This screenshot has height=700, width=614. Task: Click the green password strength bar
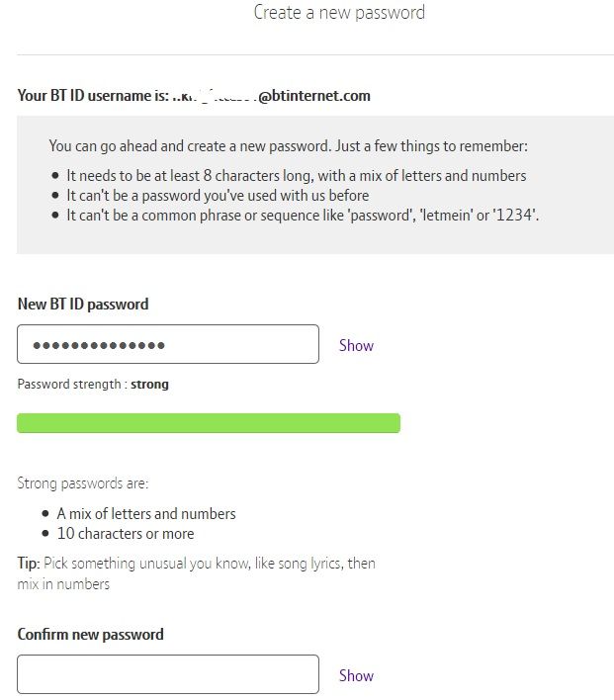(x=209, y=423)
